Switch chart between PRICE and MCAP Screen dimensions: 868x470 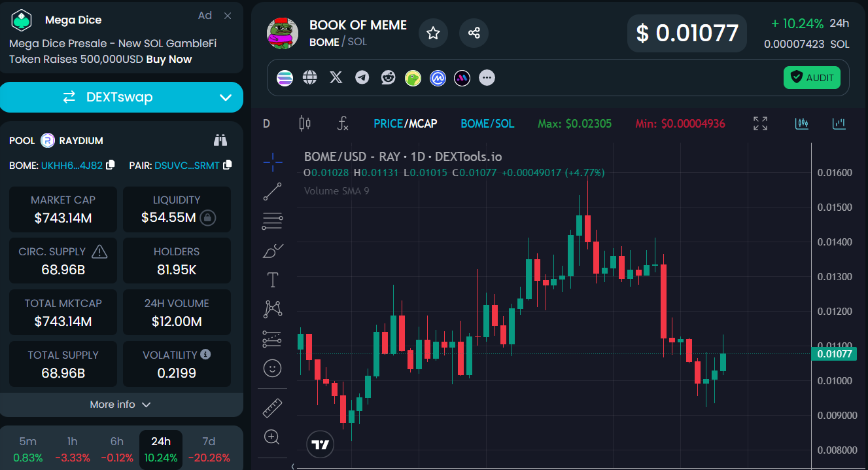point(406,123)
